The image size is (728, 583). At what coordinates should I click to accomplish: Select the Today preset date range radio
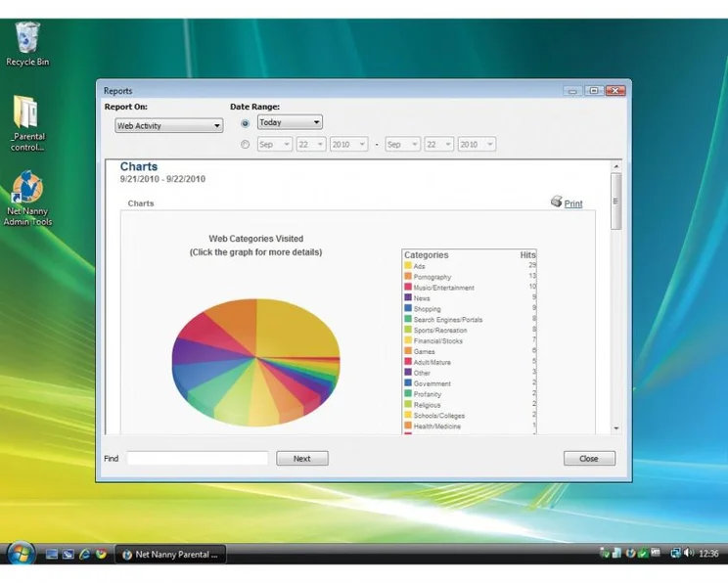click(x=245, y=123)
